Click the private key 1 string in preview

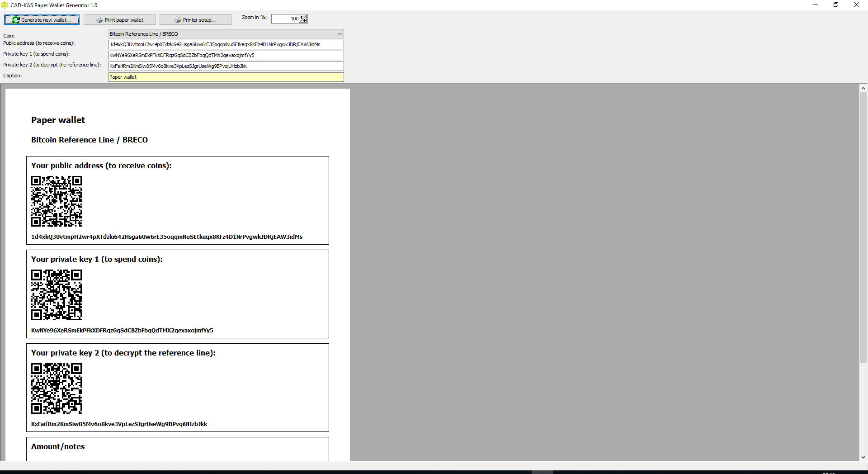122,330
